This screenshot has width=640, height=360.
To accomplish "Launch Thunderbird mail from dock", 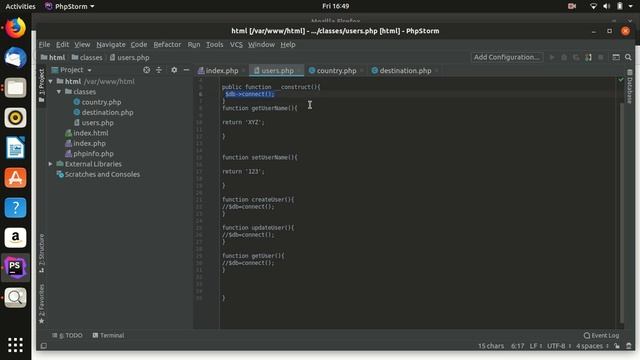I will (16, 58).
